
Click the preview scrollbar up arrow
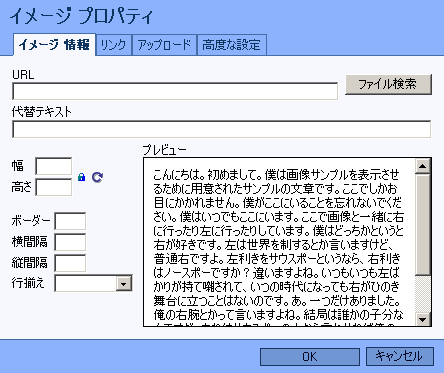pyautogui.click(x=423, y=166)
